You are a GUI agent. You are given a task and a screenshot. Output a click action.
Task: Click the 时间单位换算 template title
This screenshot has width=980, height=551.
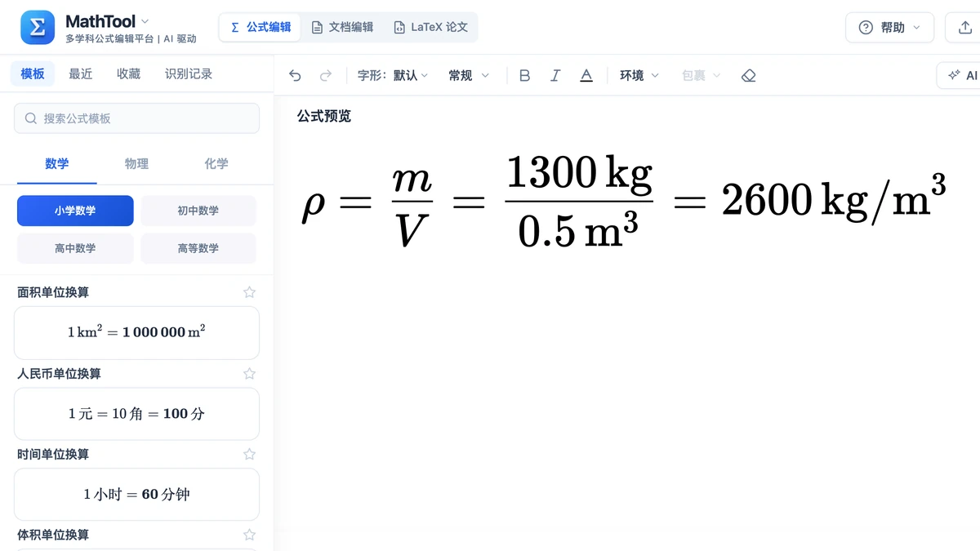pyautogui.click(x=53, y=454)
